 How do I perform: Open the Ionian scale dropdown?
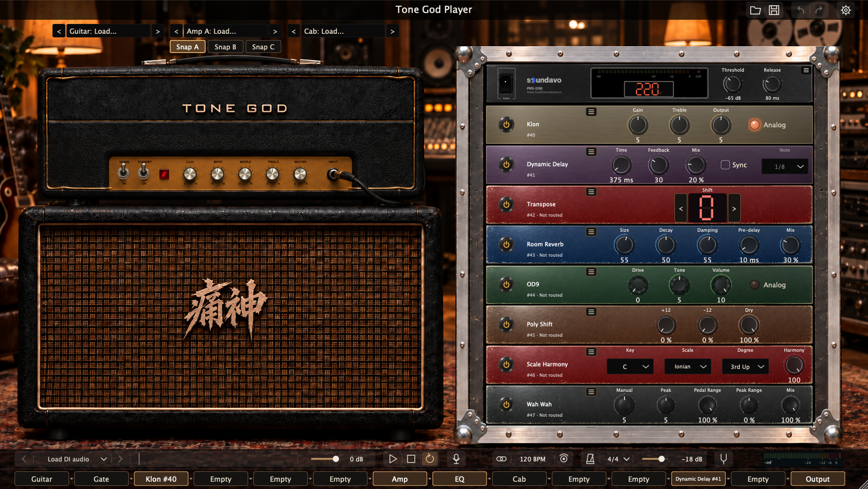(x=688, y=367)
